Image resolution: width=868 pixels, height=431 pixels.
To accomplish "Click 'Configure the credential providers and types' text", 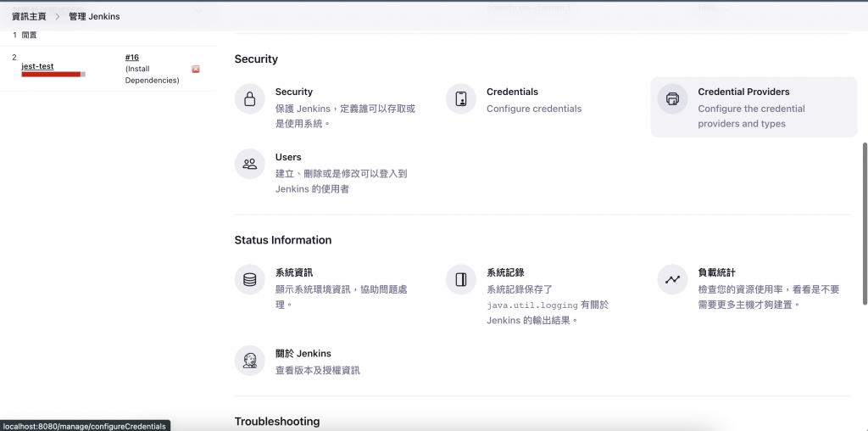I will (x=751, y=116).
